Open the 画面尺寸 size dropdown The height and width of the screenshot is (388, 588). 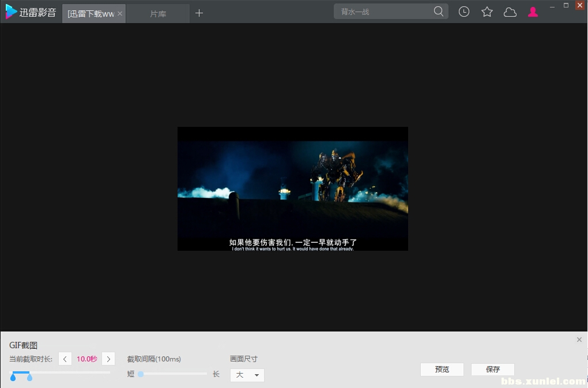(x=247, y=375)
